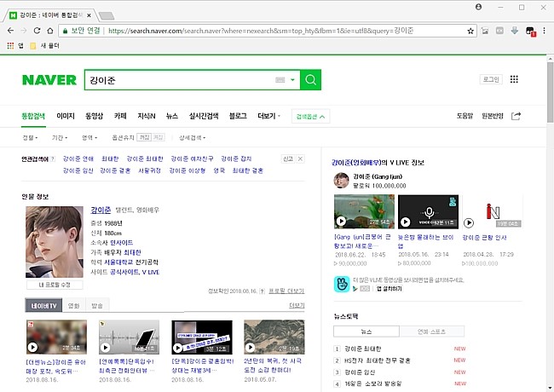Switch to the 이미지 tab
The image size is (554, 392).
tap(66, 116)
